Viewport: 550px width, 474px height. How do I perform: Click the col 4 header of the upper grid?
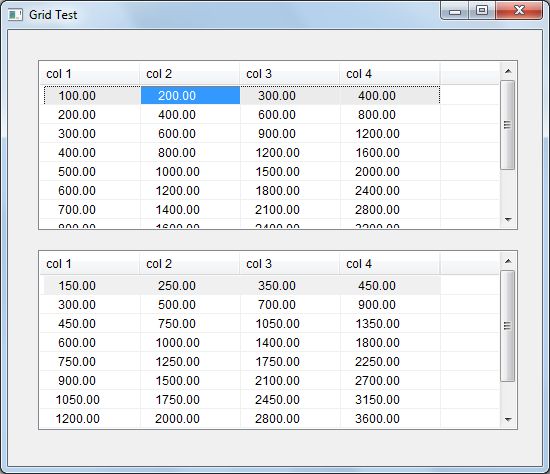(x=390, y=74)
